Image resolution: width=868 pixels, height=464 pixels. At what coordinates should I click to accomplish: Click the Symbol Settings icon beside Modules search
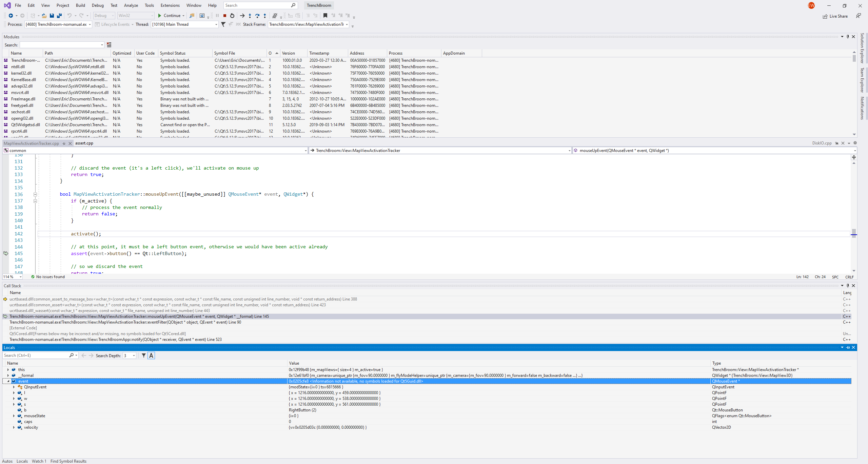(109, 45)
